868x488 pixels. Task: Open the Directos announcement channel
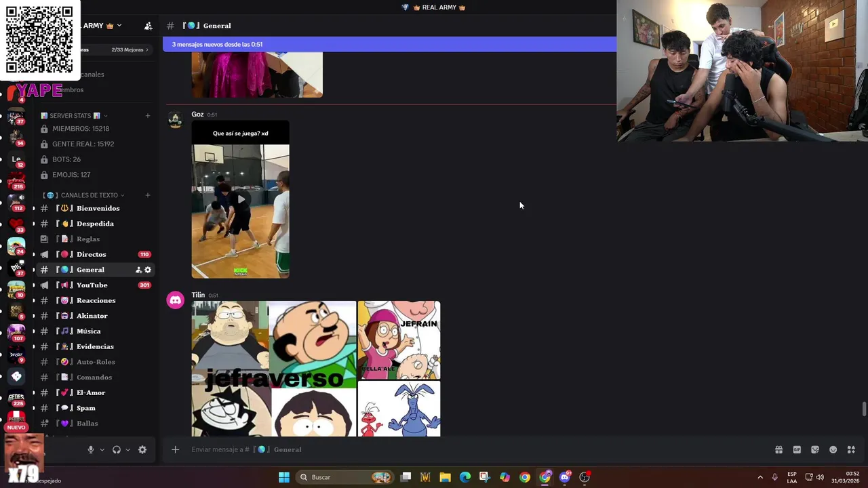point(94,254)
